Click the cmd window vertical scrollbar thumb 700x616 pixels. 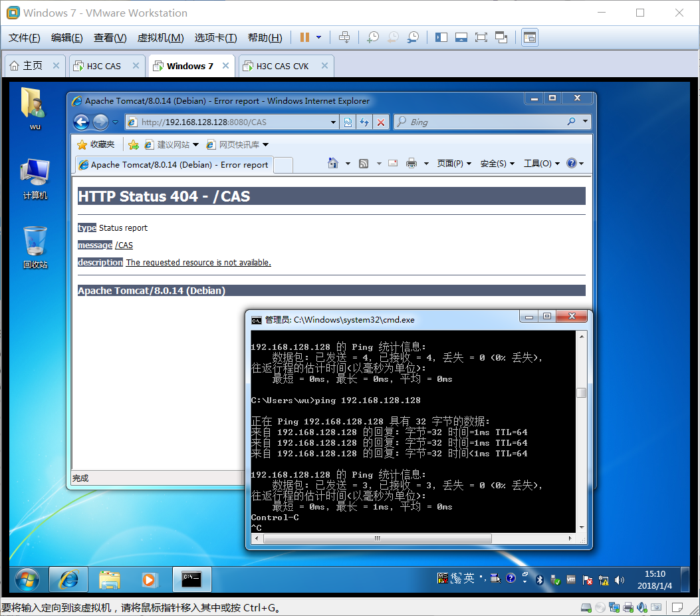pyautogui.click(x=581, y=393)
